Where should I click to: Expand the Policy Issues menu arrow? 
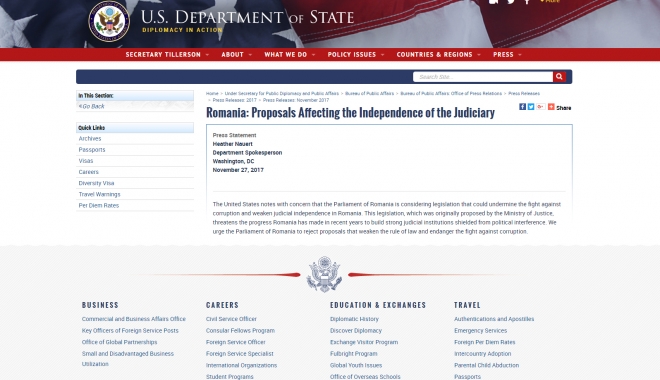(382, 55)
